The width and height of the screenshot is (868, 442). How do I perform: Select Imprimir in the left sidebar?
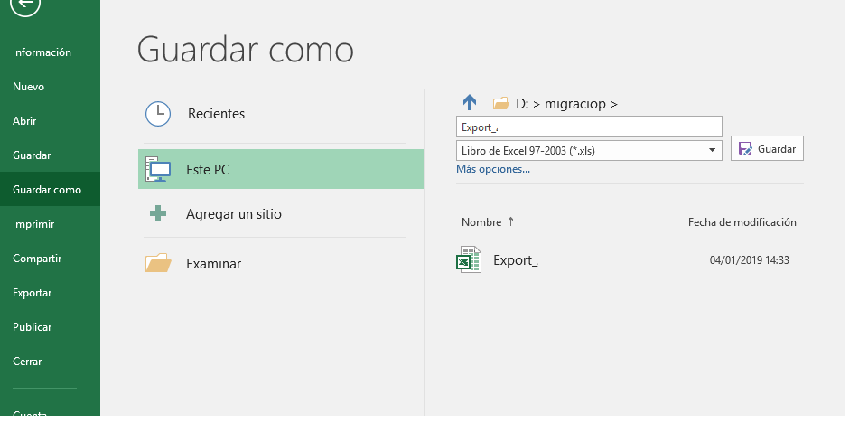(x=33, y=224)
